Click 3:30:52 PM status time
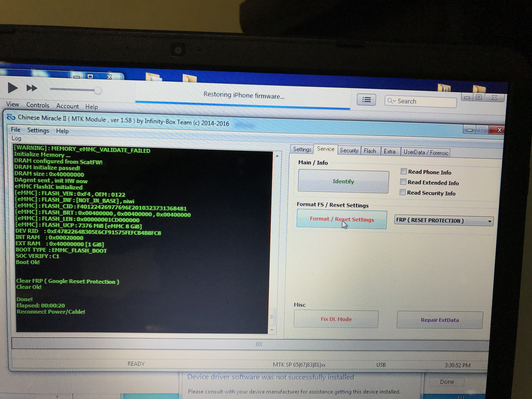532x399 pixels. (457, 366)
